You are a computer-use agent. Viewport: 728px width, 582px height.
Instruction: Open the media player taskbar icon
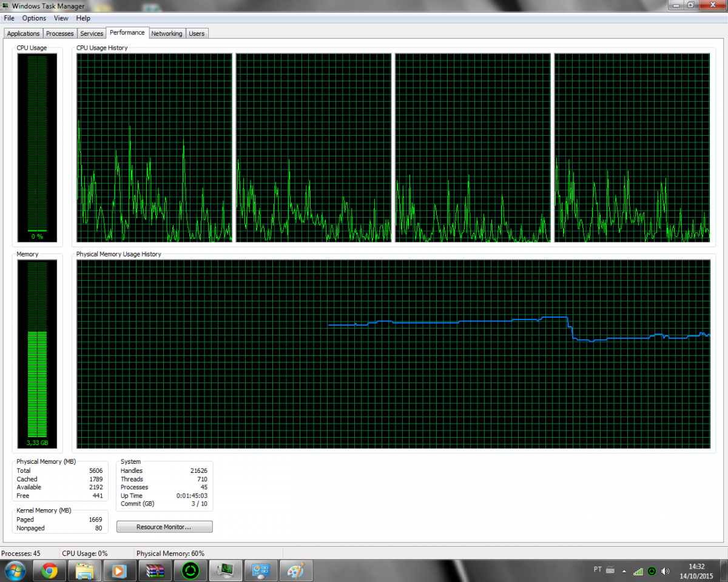(120, 570)
